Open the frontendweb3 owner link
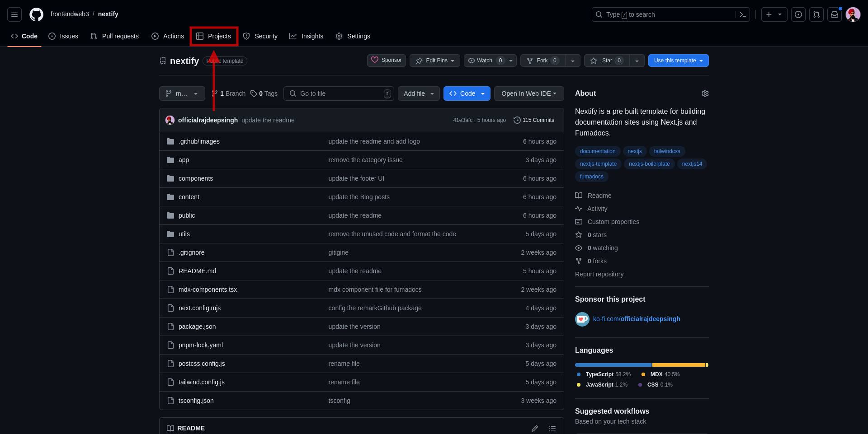Image resolution: width=868 pixels, height=434 pixels. pyautogui.click(x=70, y=14)
